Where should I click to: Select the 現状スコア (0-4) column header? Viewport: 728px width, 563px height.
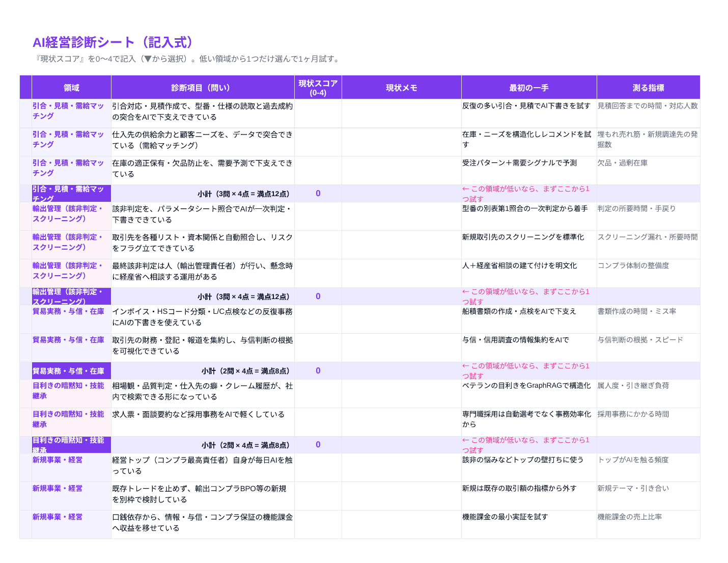click(318, 88)
